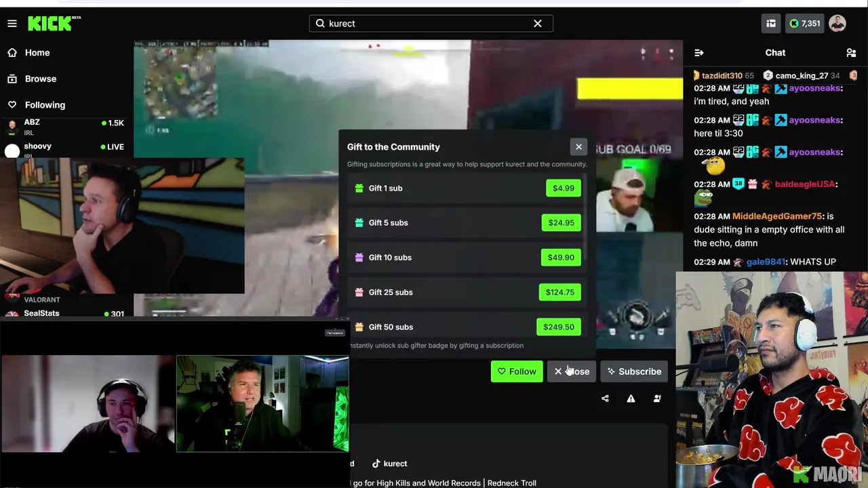The width and height of the screenshot is (868, 488).
Task: Click the search box containing kurect
Action: point(431,24)
